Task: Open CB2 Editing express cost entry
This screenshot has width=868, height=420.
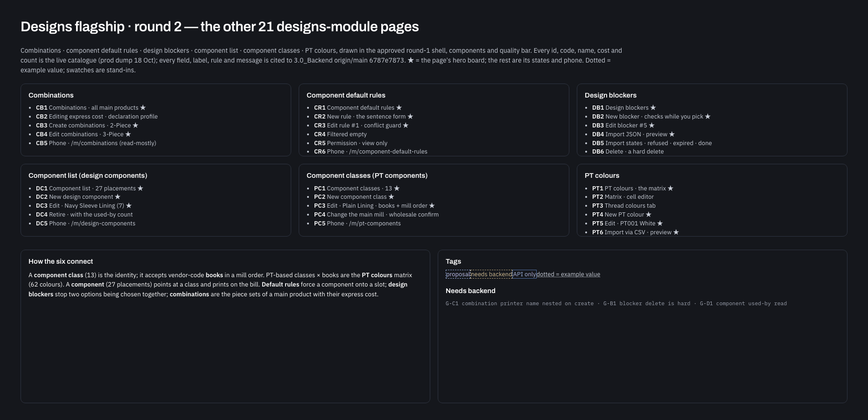Action: click(x=97, y=117)
